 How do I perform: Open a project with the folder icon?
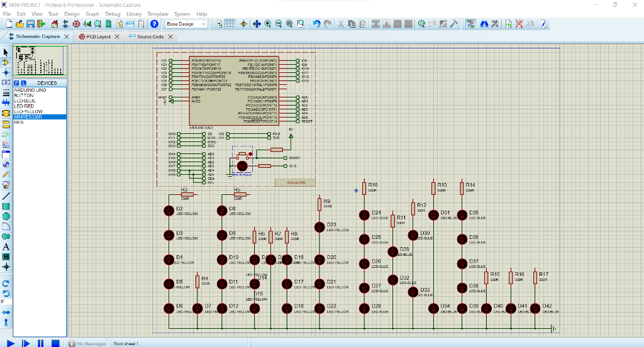coord(19,25)
